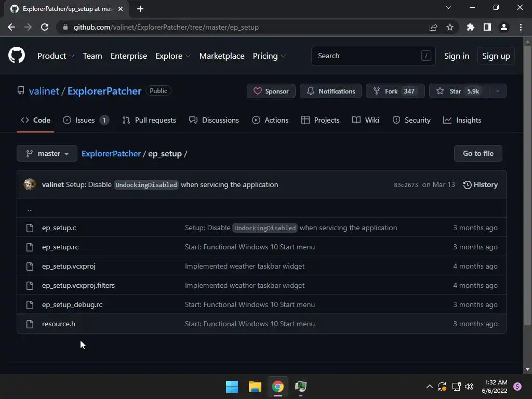Viewport: 532px width, 399px height.
Task: Open the ep_setup.rc file
Action: tap(60, 247)
